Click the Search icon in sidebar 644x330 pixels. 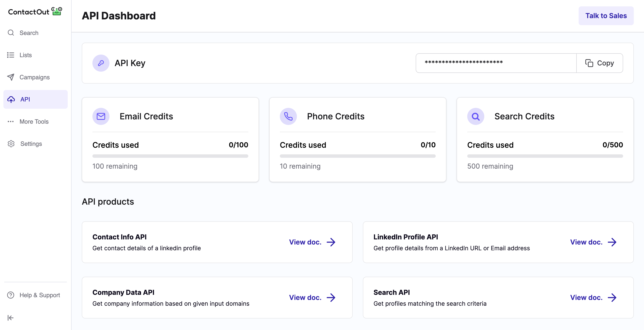(11, 32)
